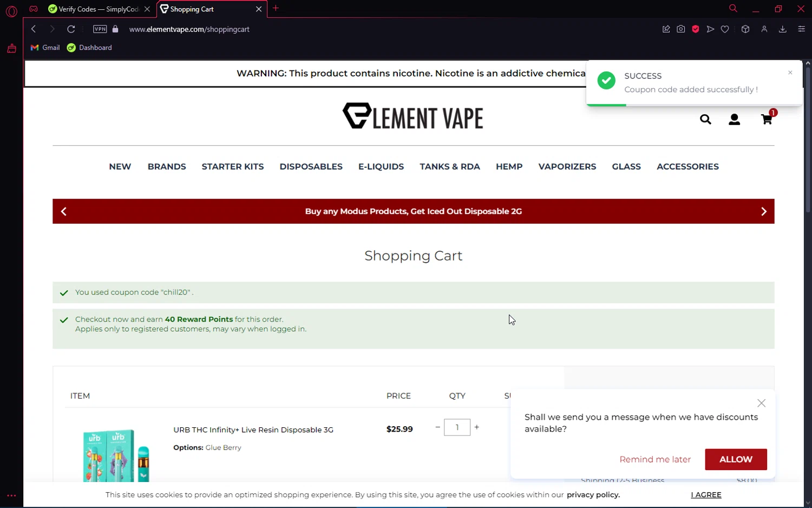Take a snapshot with camera icon
The width and height of the screenshot is (812, 508).
click(681, 29)
